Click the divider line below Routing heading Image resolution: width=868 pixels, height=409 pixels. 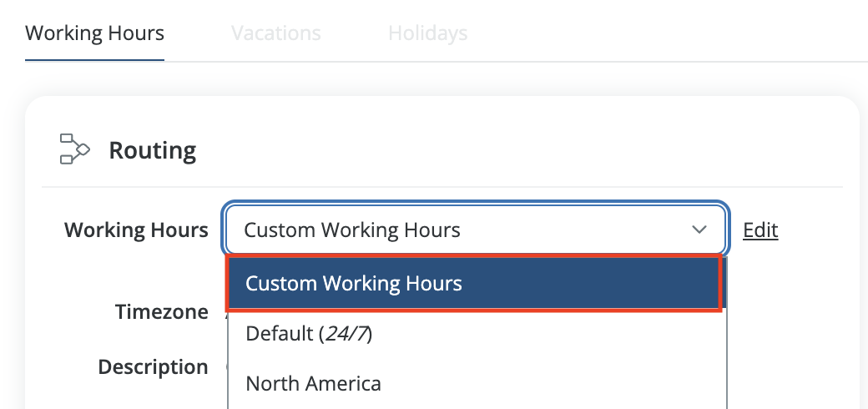click(x=442, y=186)
